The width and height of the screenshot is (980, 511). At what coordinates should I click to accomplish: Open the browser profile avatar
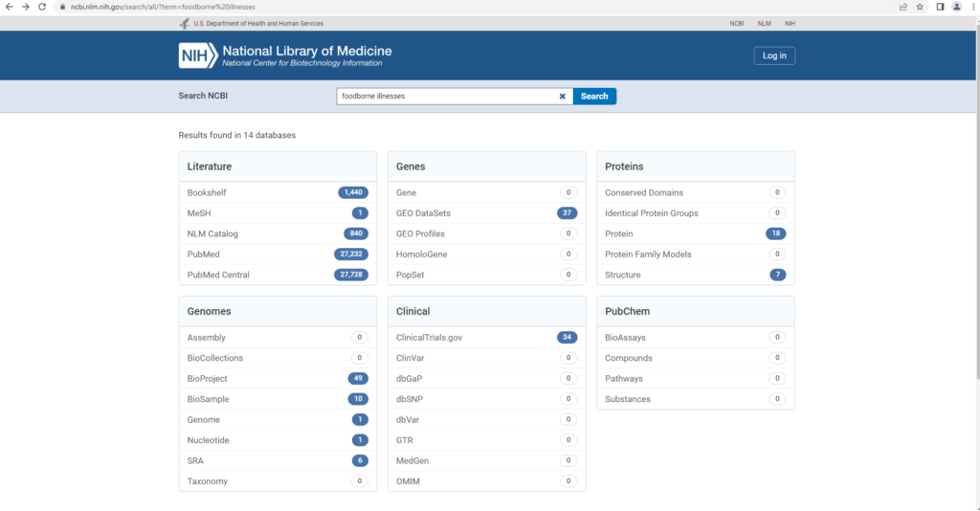coord(957,7)
